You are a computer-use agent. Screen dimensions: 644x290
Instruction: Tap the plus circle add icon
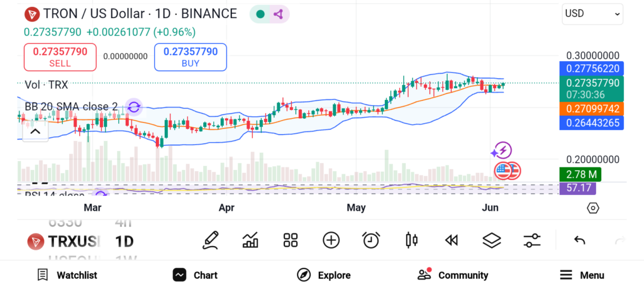click(331, 240)
